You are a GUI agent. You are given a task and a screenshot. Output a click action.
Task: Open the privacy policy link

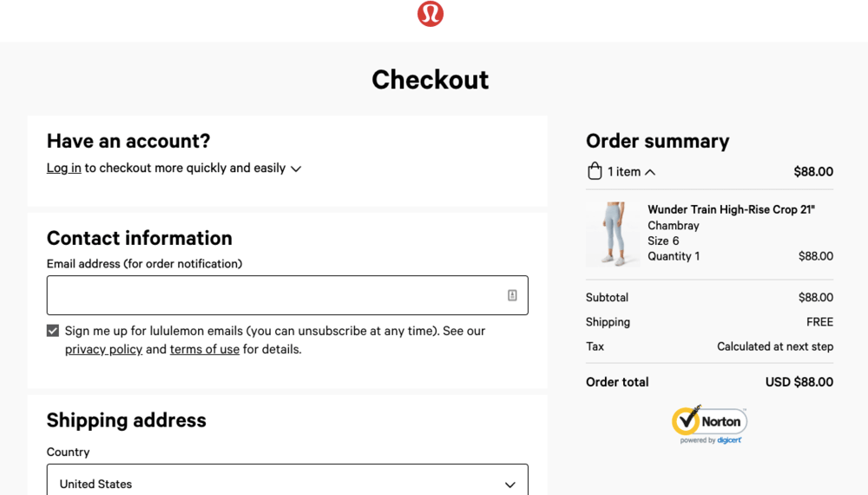tap(103, 350)
